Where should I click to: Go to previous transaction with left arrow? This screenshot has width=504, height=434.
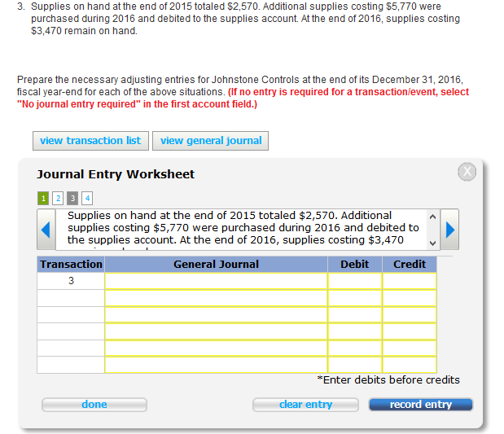point(46,230)
